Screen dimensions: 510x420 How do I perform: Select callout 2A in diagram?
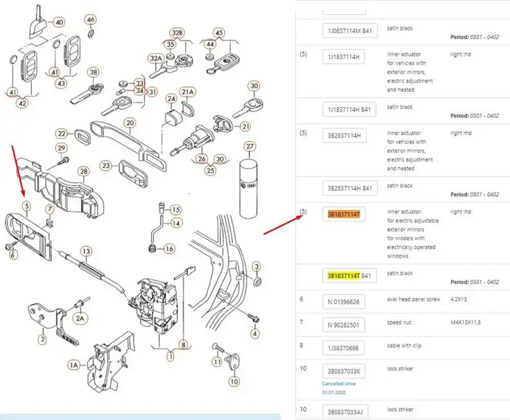[80, 318]
